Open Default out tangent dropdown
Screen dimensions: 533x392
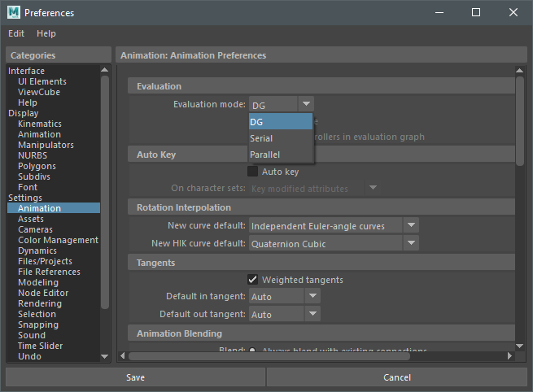pyautogui.click(x=312, y=314)
